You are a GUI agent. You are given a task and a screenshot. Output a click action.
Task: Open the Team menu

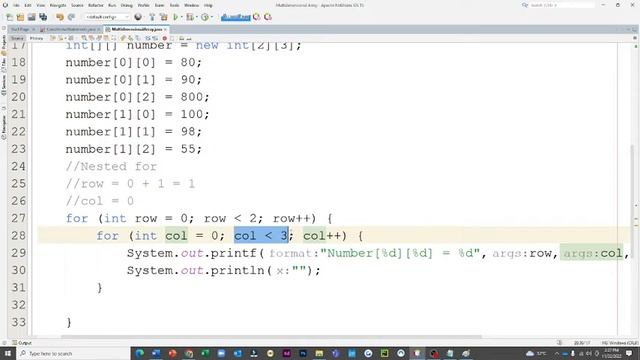coord(160,5)
